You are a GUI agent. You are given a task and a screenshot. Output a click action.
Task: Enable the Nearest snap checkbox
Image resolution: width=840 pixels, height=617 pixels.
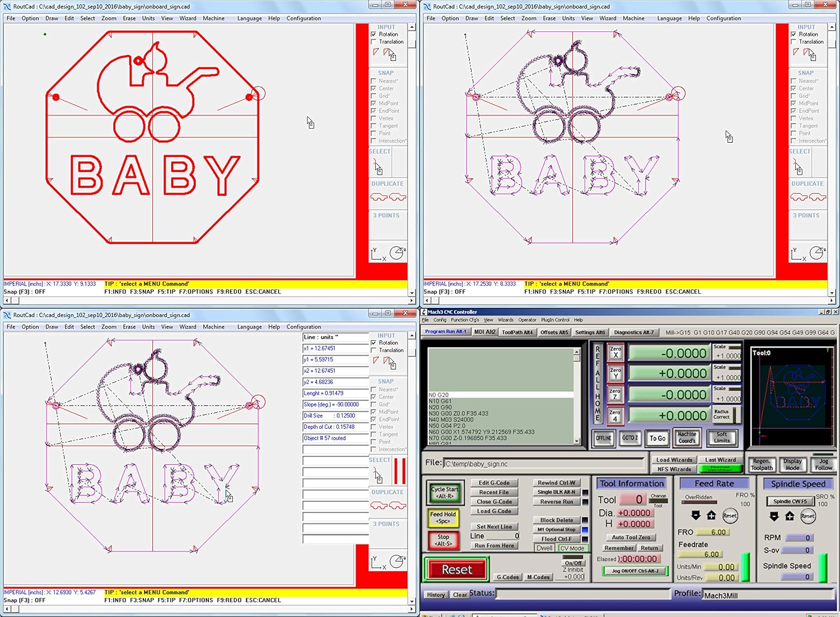click(374, 81)
